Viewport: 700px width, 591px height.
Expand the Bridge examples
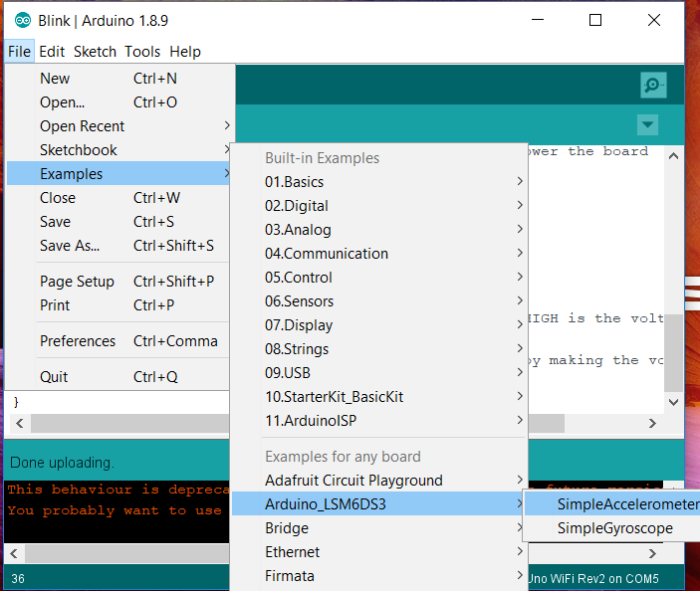pyautogui.click(x=379, y=528)
